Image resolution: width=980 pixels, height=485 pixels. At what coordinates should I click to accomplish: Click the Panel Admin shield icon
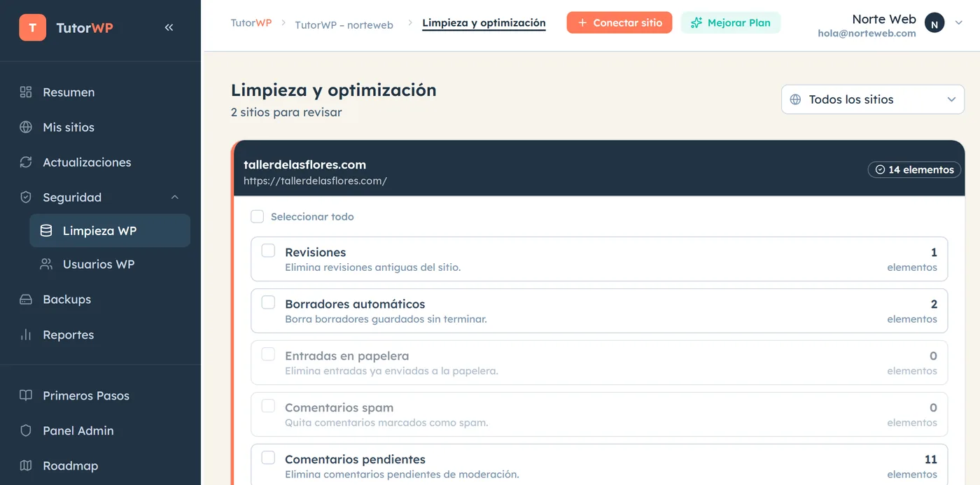[26, 430]
